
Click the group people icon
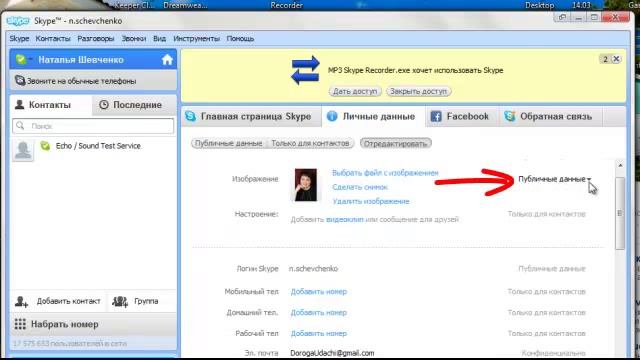coord(120,302)
